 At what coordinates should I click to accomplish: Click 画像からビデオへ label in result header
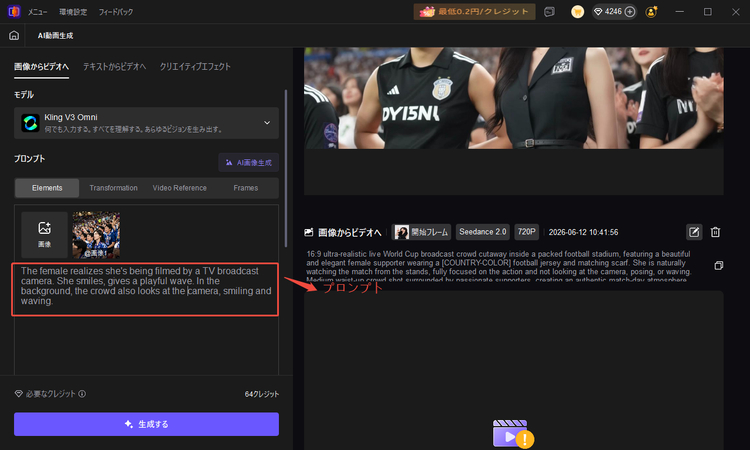click(x=349, y=232)
